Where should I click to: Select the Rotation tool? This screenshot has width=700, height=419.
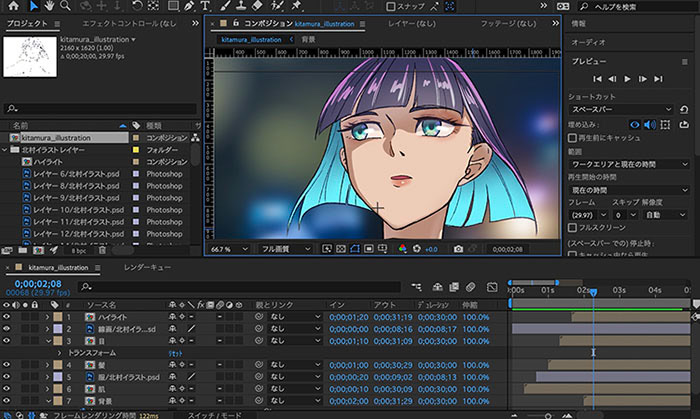click(x=137, y=6)
